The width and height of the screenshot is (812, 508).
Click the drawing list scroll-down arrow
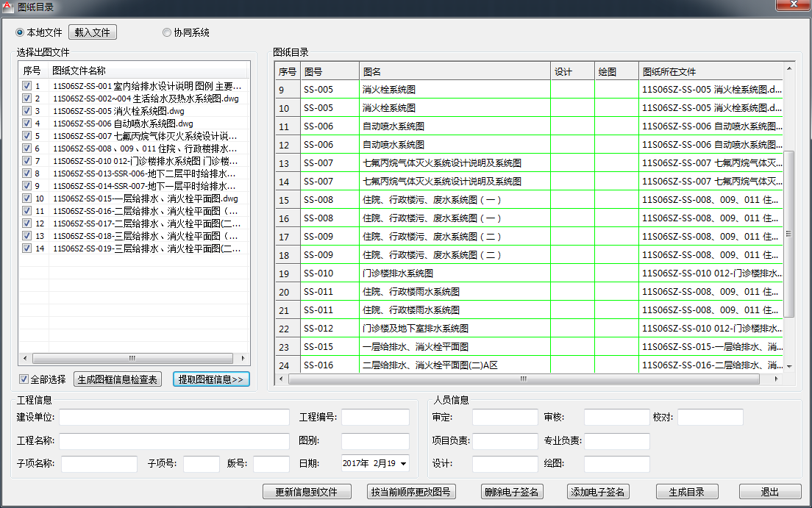point(789,365)
